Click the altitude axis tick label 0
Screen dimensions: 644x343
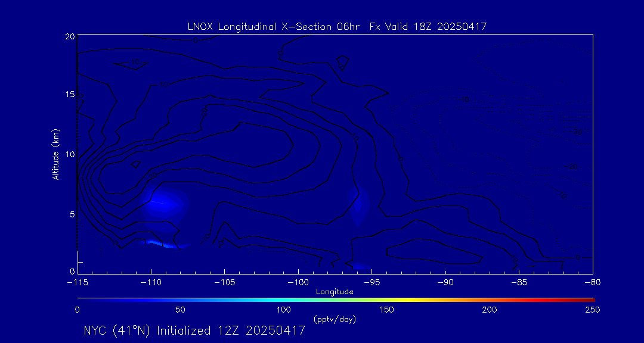(72, 271)
